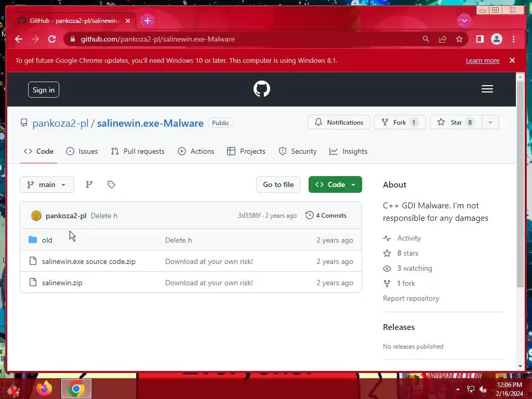Open the Issues tab
532x399 pixels.
pyautogui.click(x=82, y=151)
